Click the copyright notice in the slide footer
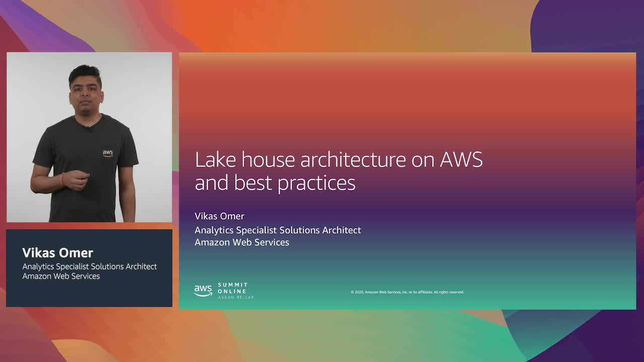Viewport: 644px width, 362px height. tap(407, 292)
